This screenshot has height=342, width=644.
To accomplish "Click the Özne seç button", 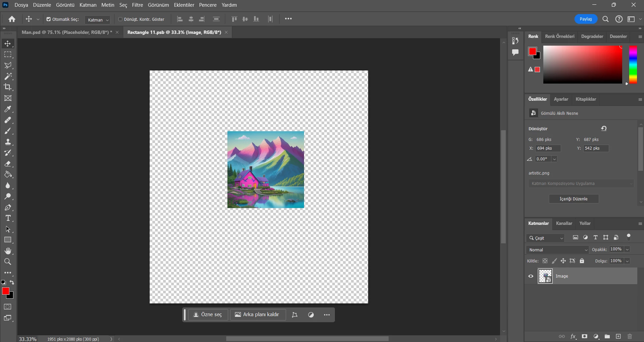I will coord(208,315).
